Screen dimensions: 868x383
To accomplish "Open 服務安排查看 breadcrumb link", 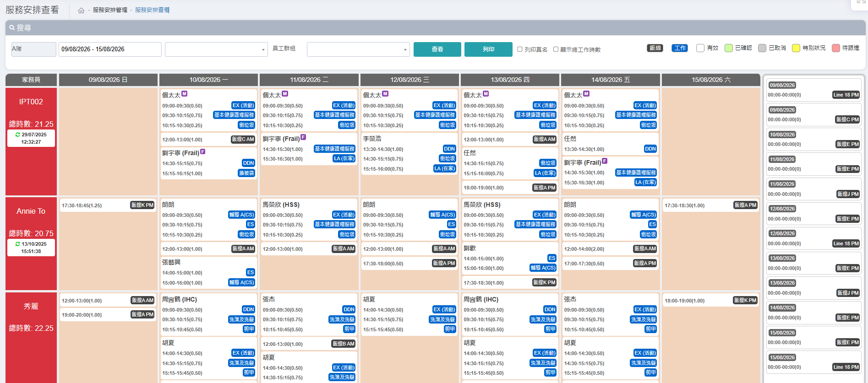I will [152, 10].
